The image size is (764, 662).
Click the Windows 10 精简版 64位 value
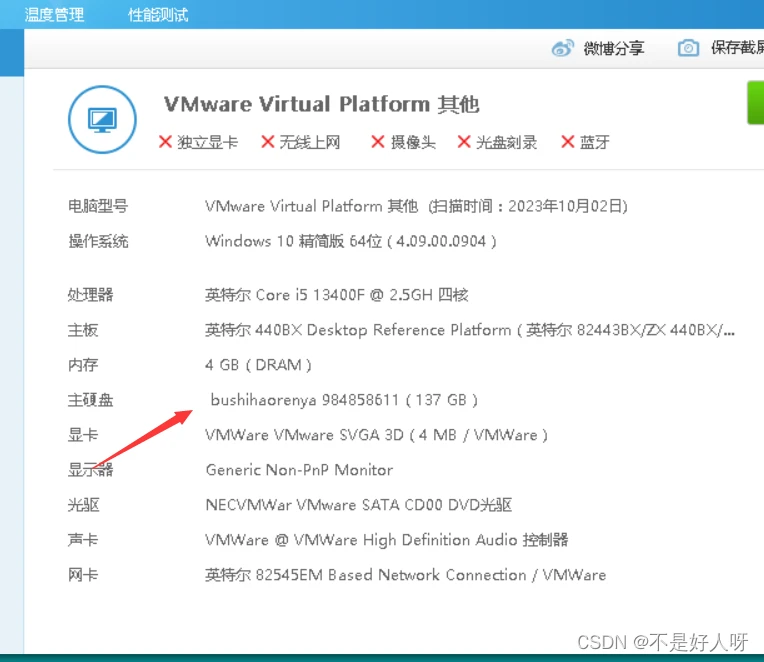(351, 241)
